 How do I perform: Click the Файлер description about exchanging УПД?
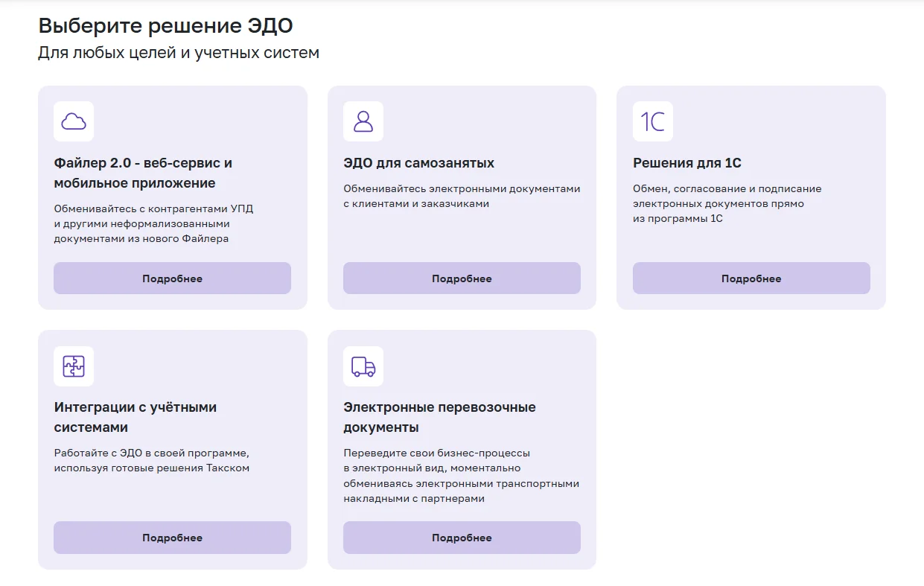click(153, 223)
